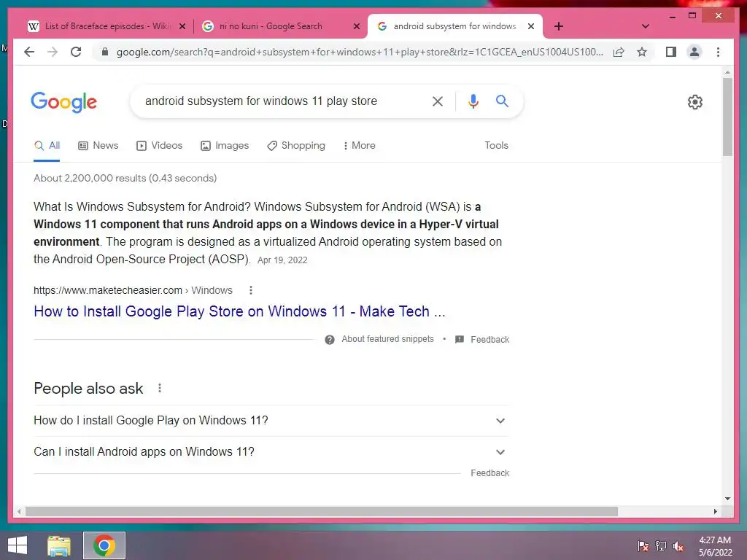Bookmark this tab with the star

(x=642, y=52)
